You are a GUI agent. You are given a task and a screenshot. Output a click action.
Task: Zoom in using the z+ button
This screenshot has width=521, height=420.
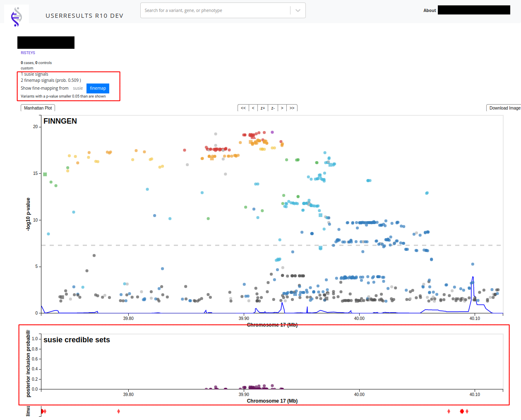(263, 108)
